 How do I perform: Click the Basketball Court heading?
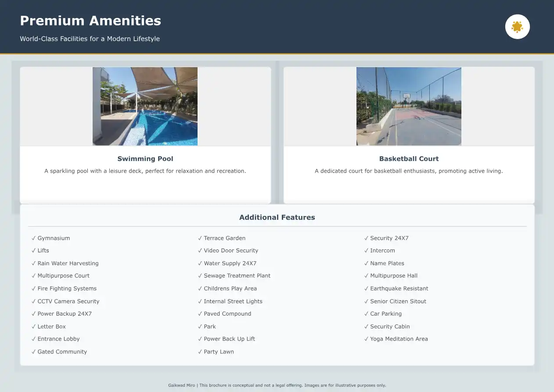(x=409, y=159)
